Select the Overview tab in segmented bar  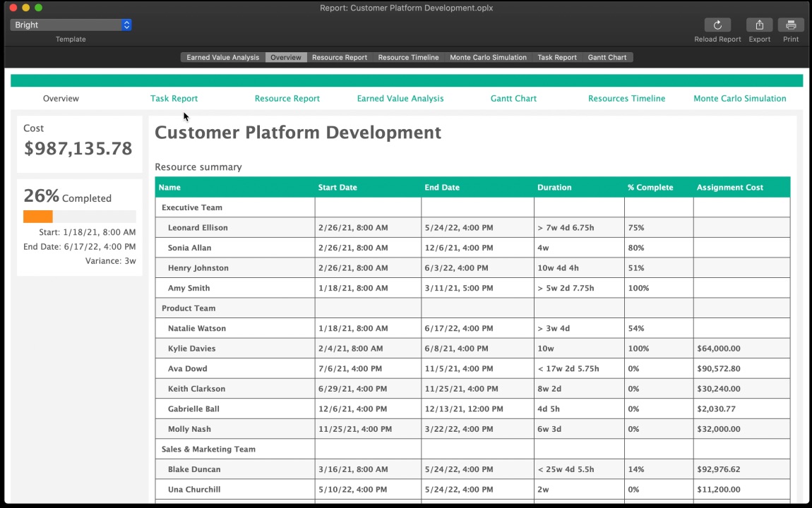tap(286, 57)
